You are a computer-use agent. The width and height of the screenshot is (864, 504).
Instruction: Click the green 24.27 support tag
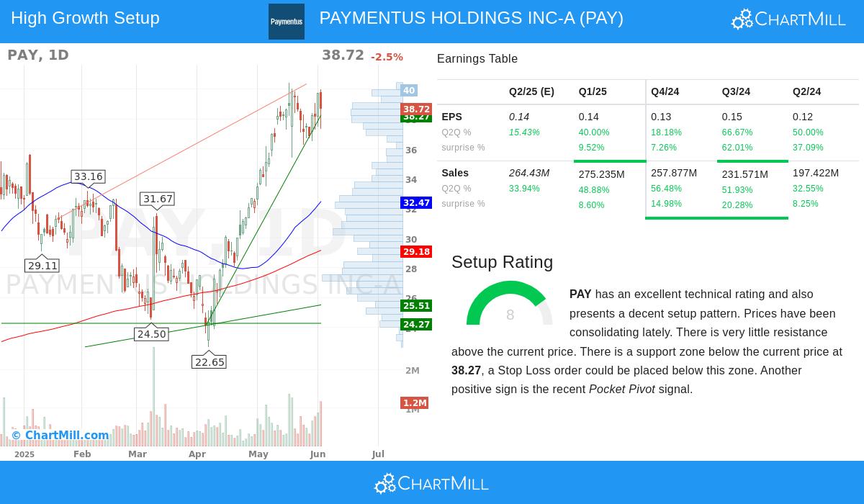[416, 325]
